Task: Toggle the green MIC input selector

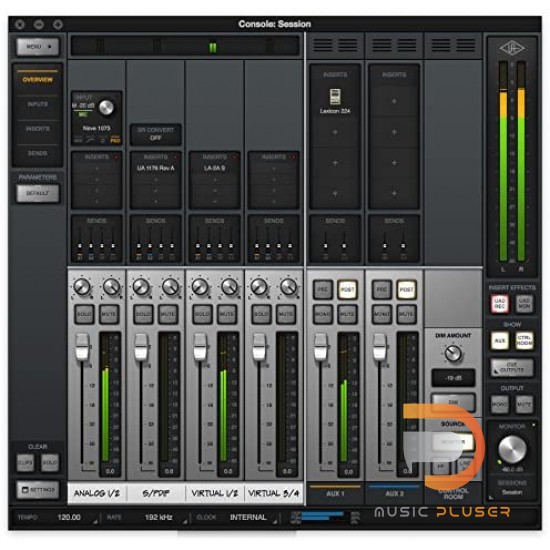Action: coord(83,114)
